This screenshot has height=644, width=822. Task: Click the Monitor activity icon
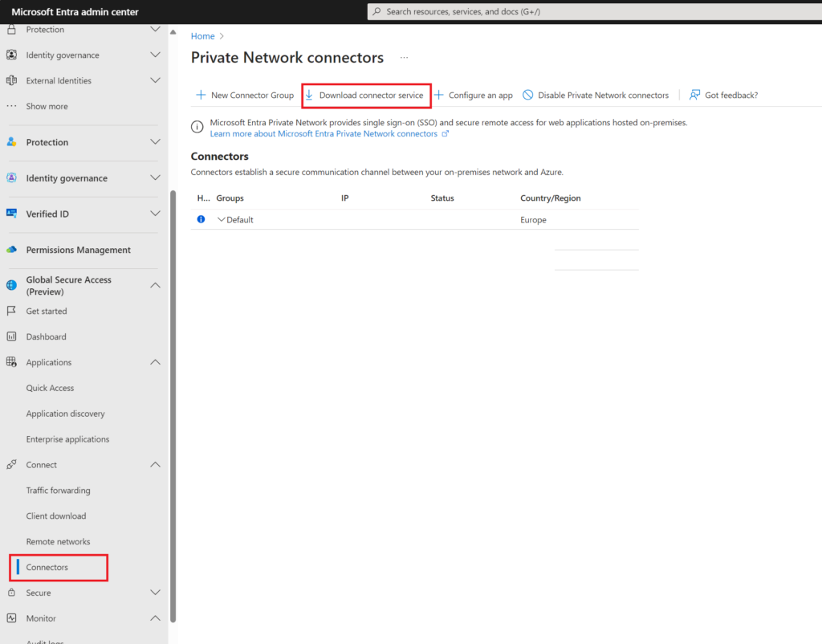[x=11, y=618]
